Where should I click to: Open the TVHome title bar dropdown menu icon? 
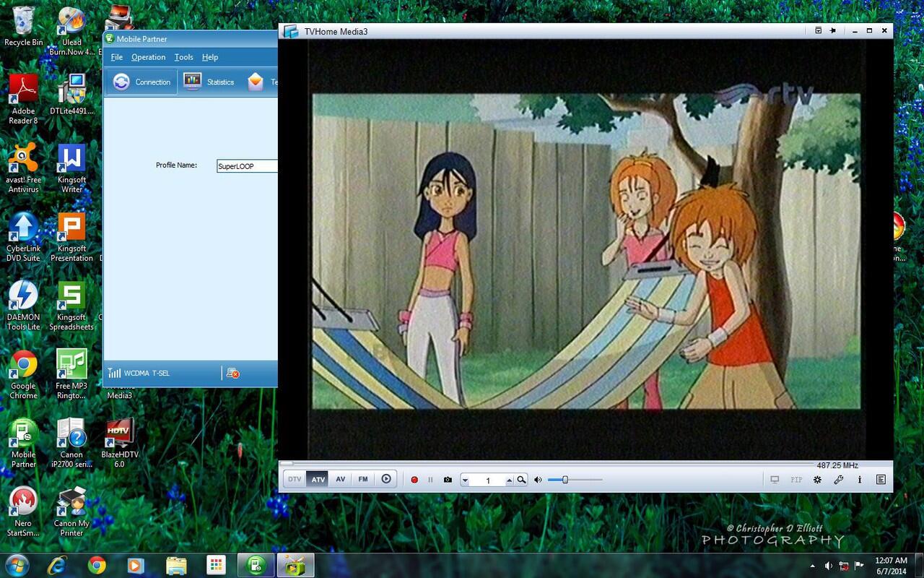coord(818,30)
